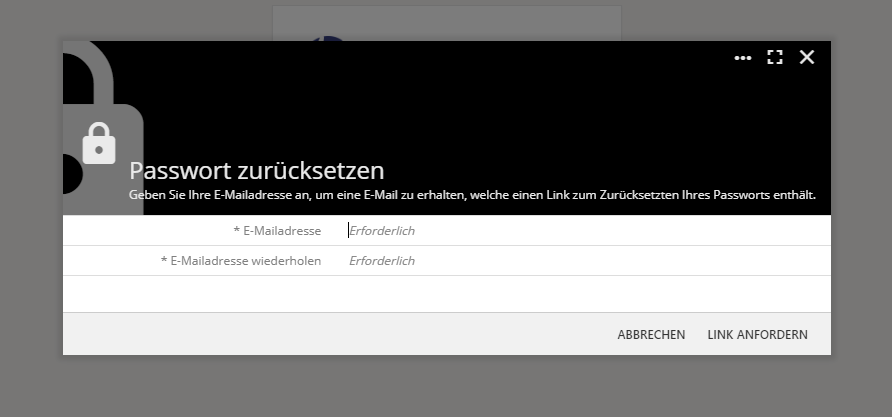This screenshot has height=417, width=892.
Task: Click the instruction text below the heading
Action: [x=472, y=195]
